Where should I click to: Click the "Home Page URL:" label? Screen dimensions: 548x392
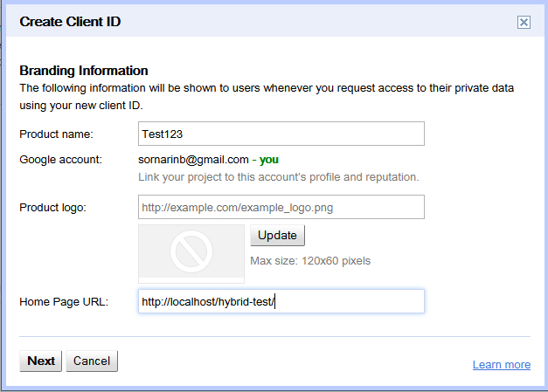(x=63, y=302)
